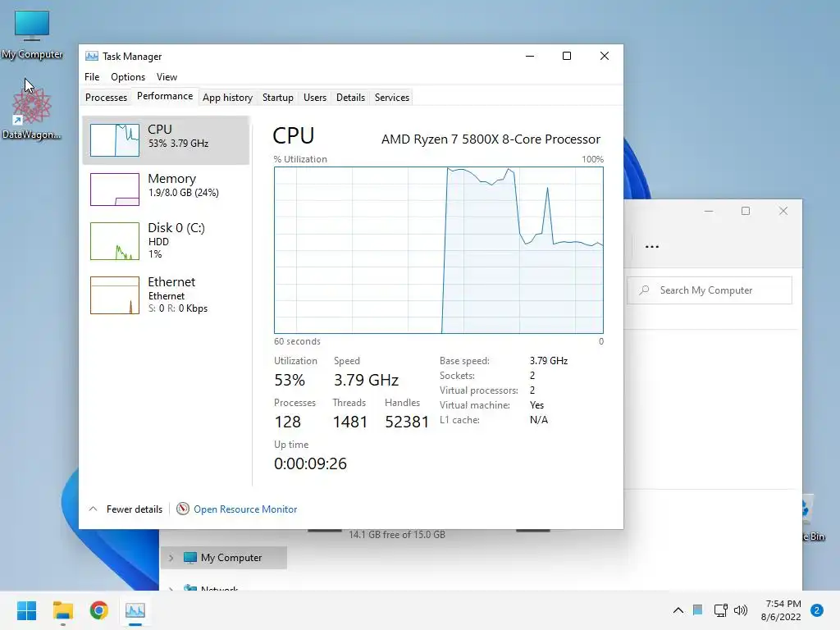Click the 14.1 GB free of 15.0 GB text

(x=397, y=535)
